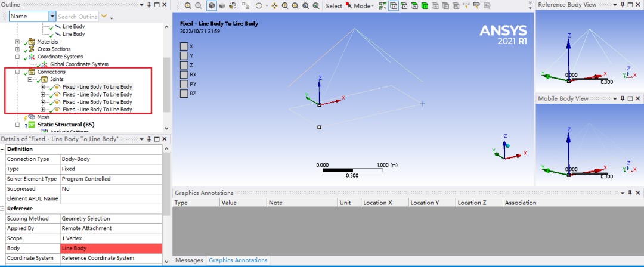Image resolution: width=644 pixels, height=267 pixels.
Task: Open the Rotate tool options arrow
Action: click(x=266, y=6)
